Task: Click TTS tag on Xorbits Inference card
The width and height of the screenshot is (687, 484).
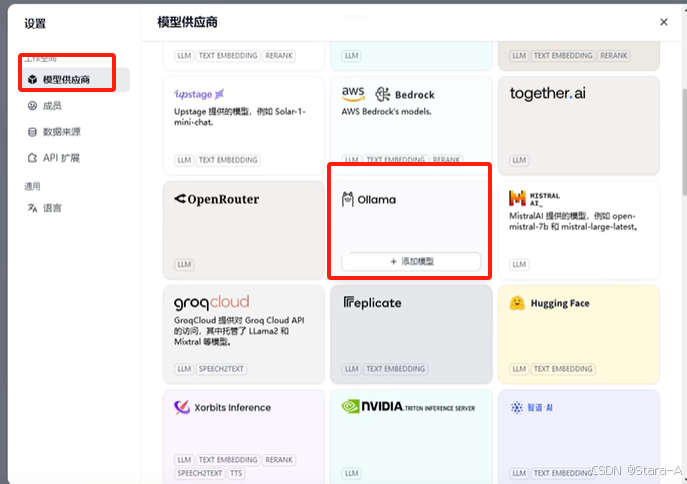Action: tap(236, 473)
